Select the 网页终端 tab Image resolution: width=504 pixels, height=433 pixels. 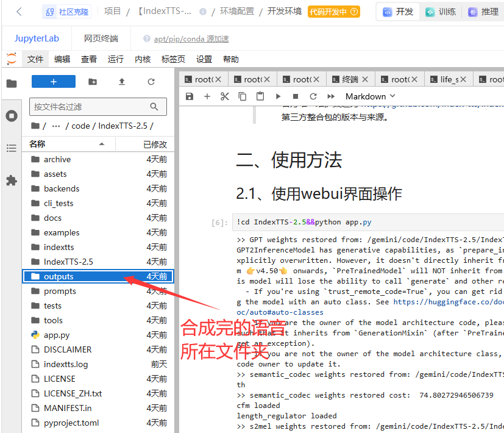(x=101, y=38)
